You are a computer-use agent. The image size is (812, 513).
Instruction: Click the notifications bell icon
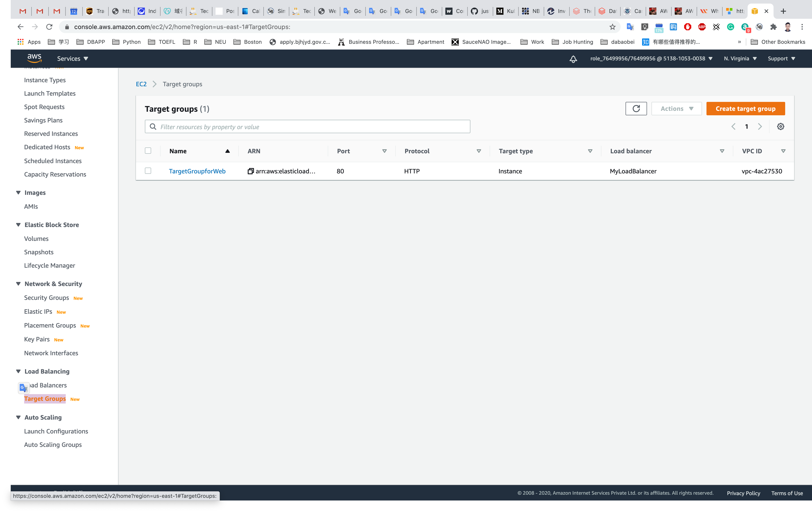pyautogui.click(x=573, y=59)
